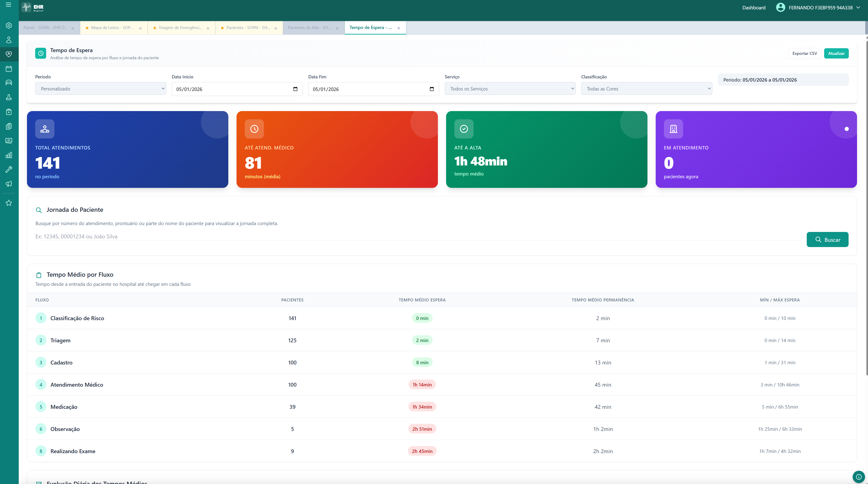Toggle the hamburger menu icon
Viewport: 868px width, 484px height.
pyautogui.click(x=8, y=5)
